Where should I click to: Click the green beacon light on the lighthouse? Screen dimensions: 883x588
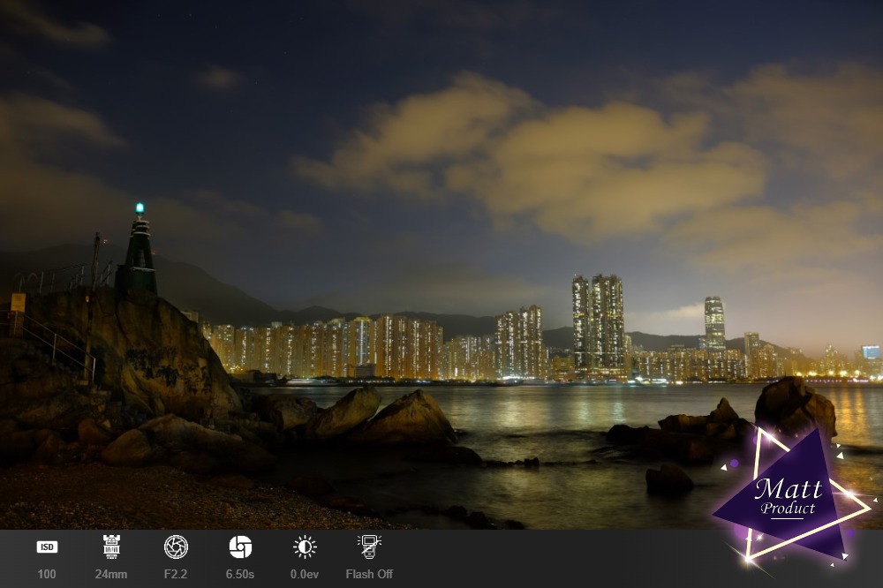140,208
